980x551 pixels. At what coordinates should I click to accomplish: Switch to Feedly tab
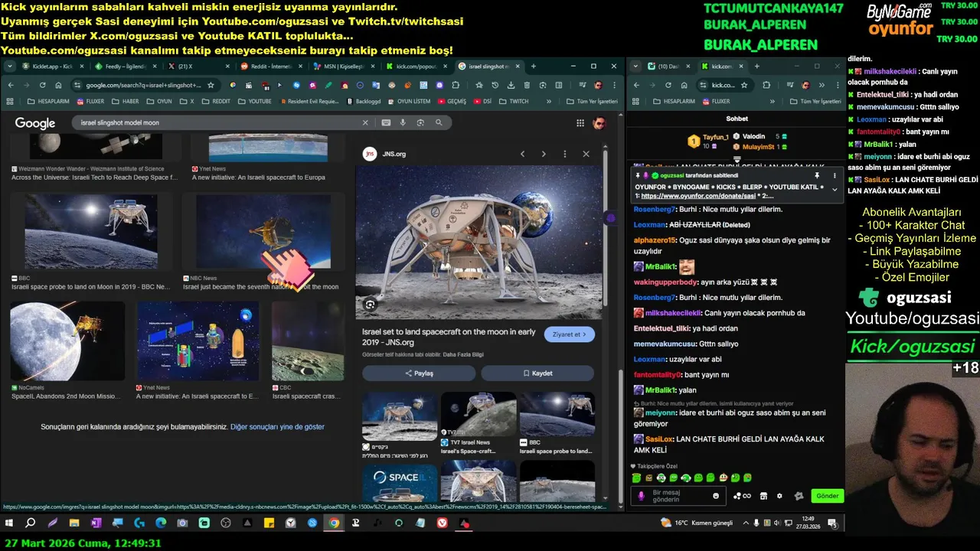tap(124, 67)
